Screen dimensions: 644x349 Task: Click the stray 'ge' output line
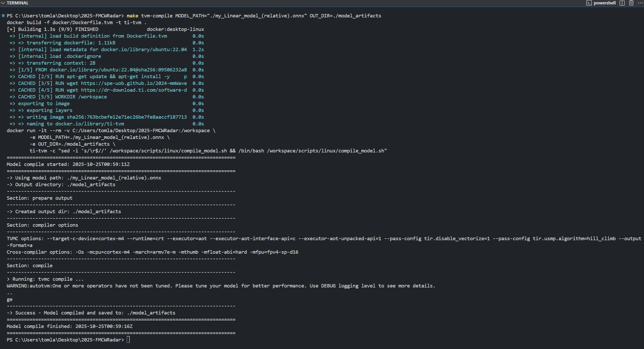[10, 299]
